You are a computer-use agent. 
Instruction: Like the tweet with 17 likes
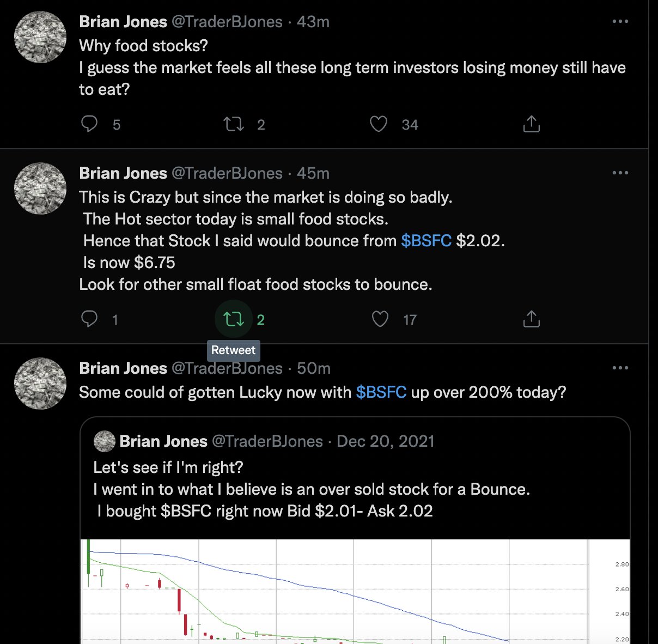coord(380,319)
